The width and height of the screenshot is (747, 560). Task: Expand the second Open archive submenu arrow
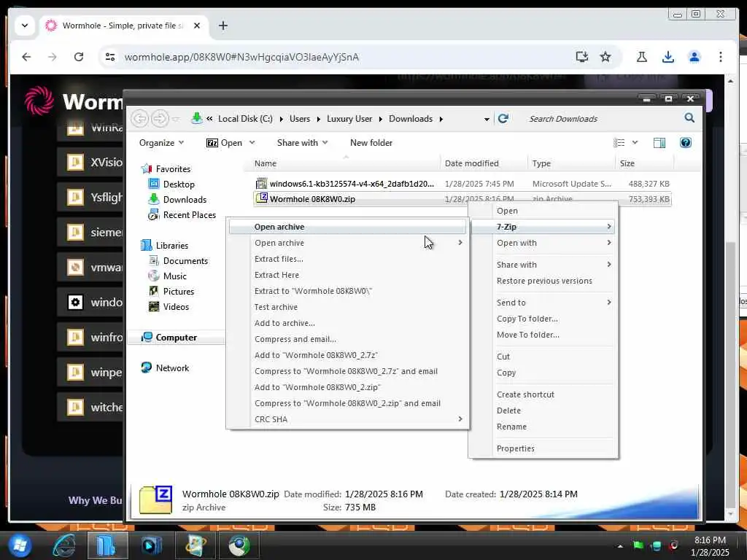[x=460, y=243]
